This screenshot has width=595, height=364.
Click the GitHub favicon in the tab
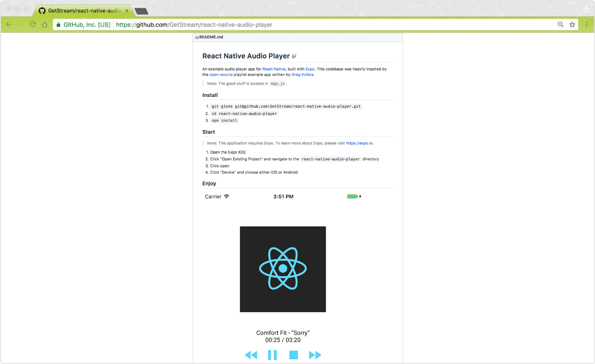point(42,11)
